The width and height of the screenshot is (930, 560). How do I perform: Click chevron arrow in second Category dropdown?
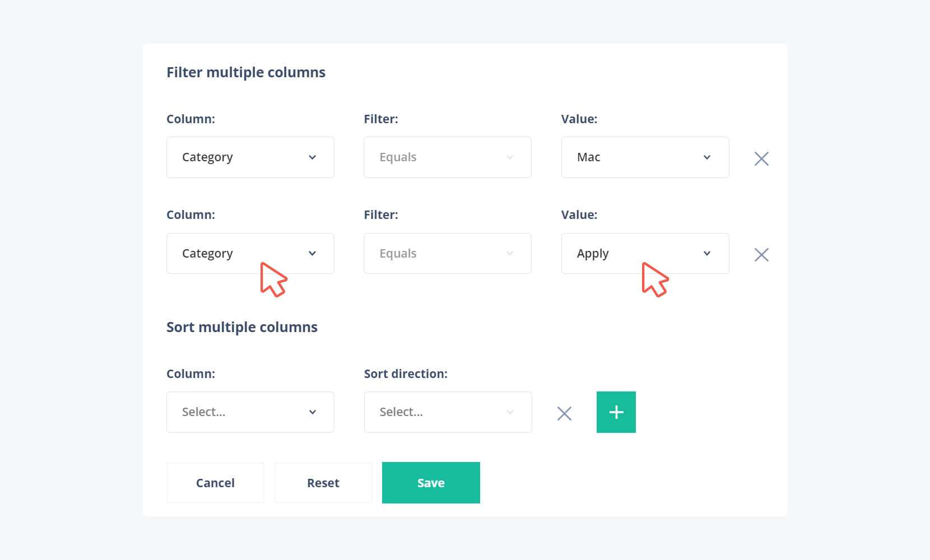click(313, 254)
